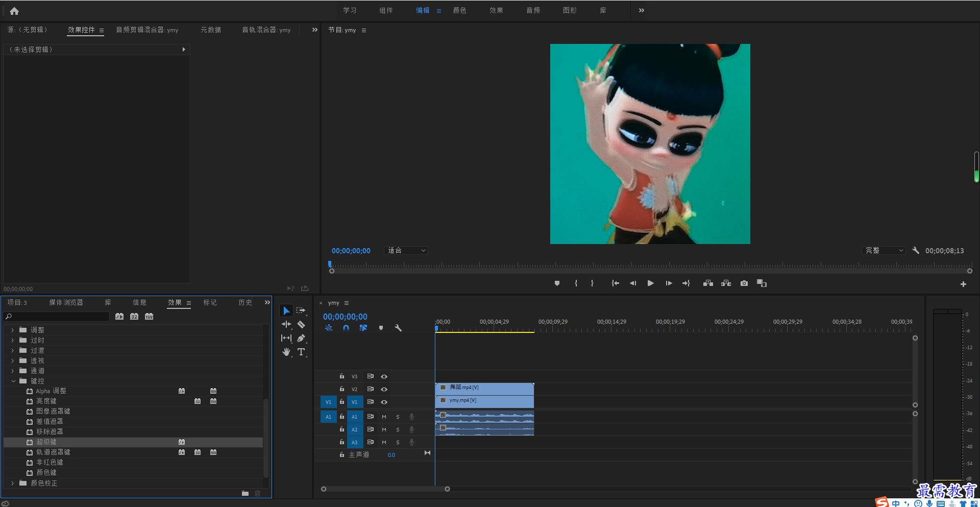
Task: Add a marker in Program monitor
Action: click(557, 283)
